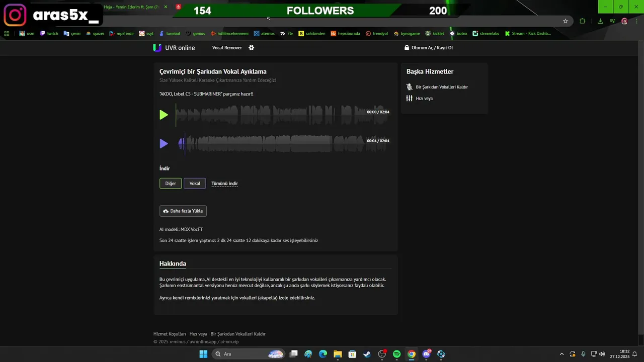Screen dimensions: 644x362
Task: Click the crossed-microphone vocal removal icon
Action: point(410,87)
